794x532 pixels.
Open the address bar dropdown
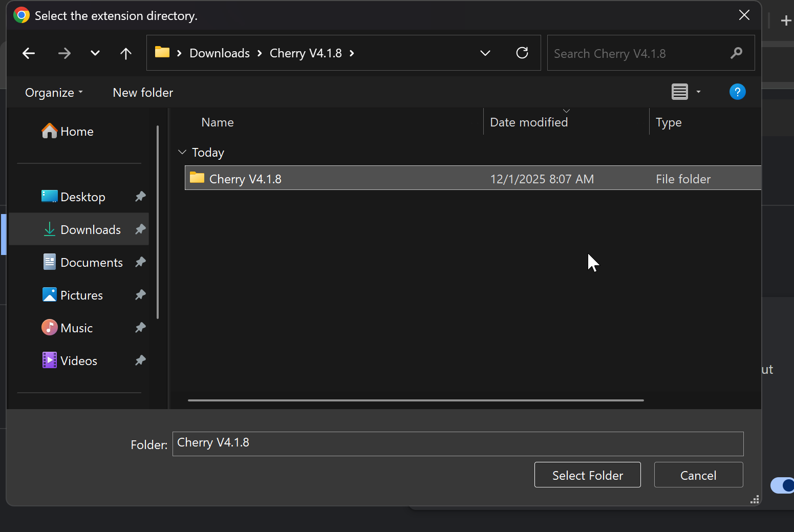[485, 53]
